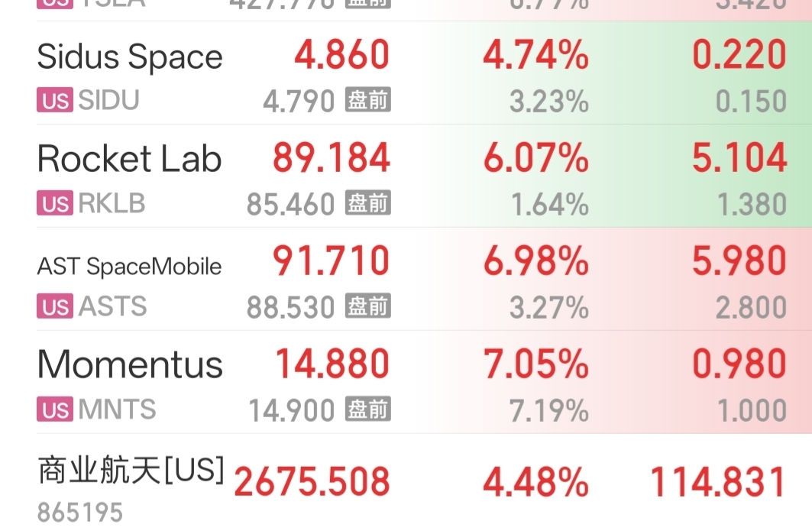The height and width of the screenshot is (531, 812).
Task: Click Rocket Lab's 89.184 latest price
Action: tap(332, 158)
